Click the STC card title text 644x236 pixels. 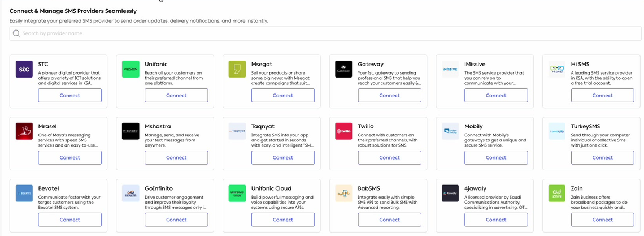[x=43, y=64]
